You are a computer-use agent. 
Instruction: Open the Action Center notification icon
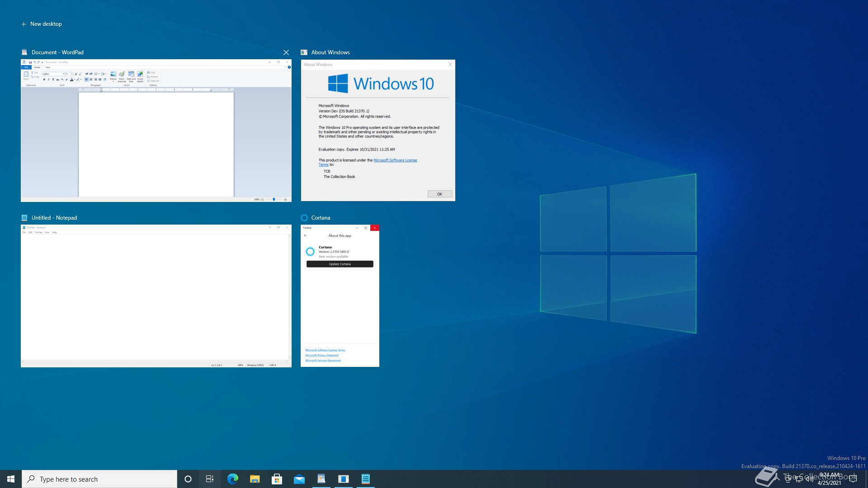click(x=853, y=479)
